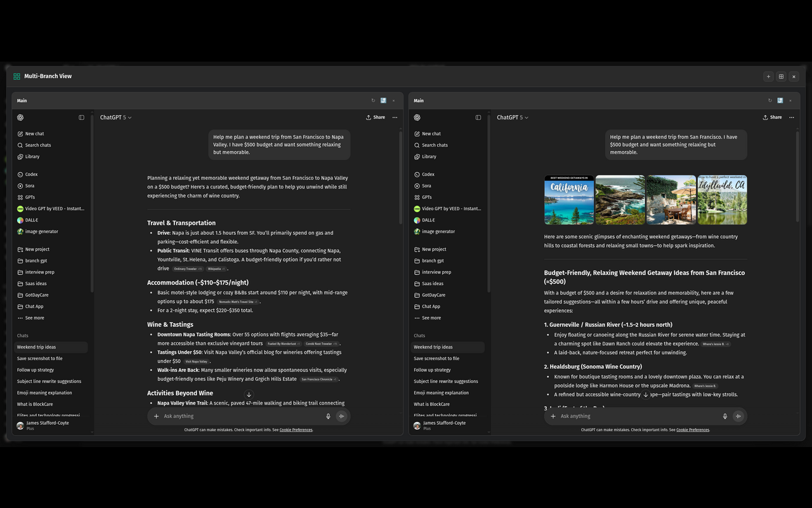Click the add branch plus icon
Image resolution: width=812 pixels, height=508 pixels.
coord(768,77)
